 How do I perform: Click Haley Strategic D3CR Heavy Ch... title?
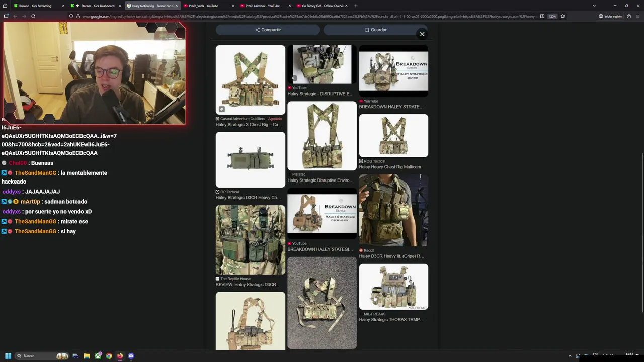248,197
